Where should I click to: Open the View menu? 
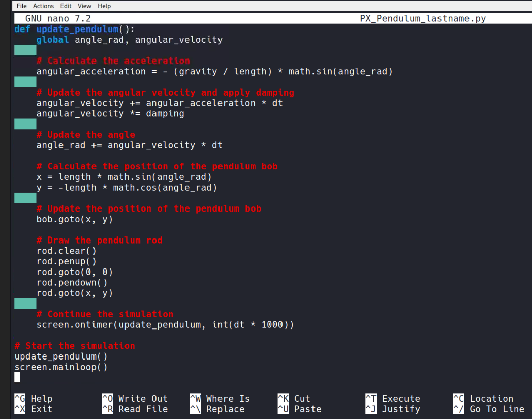tap(84, 6)
